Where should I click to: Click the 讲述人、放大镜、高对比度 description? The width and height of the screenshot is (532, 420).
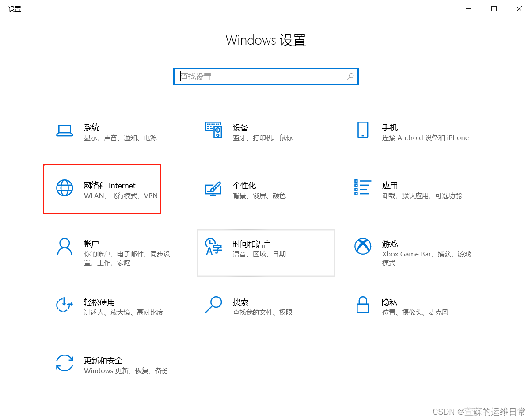124,313
